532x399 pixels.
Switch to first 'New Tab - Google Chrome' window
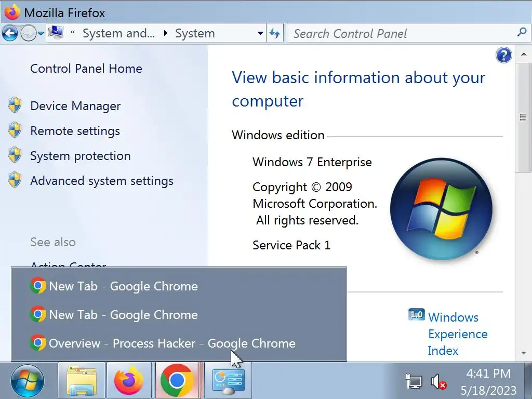coord(179,286)
